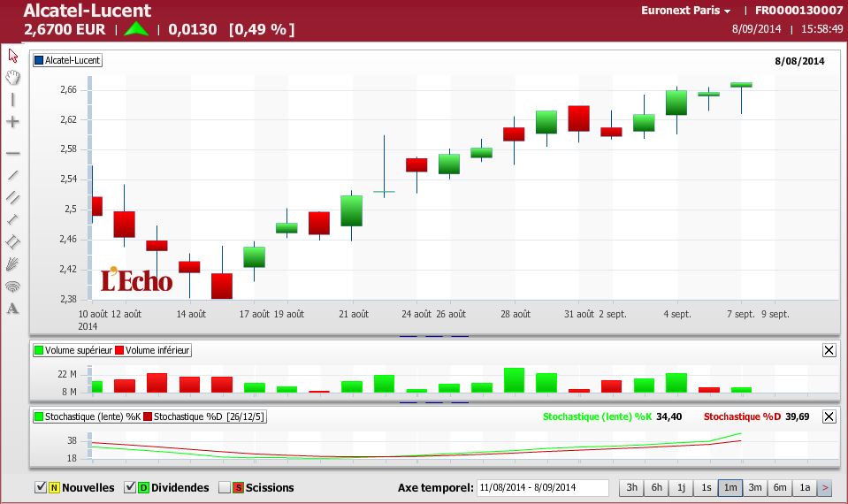The width and height of the screenshot is (848, 504).
Task: Enable the Scissions checkbox
Action: coord(225,487)
